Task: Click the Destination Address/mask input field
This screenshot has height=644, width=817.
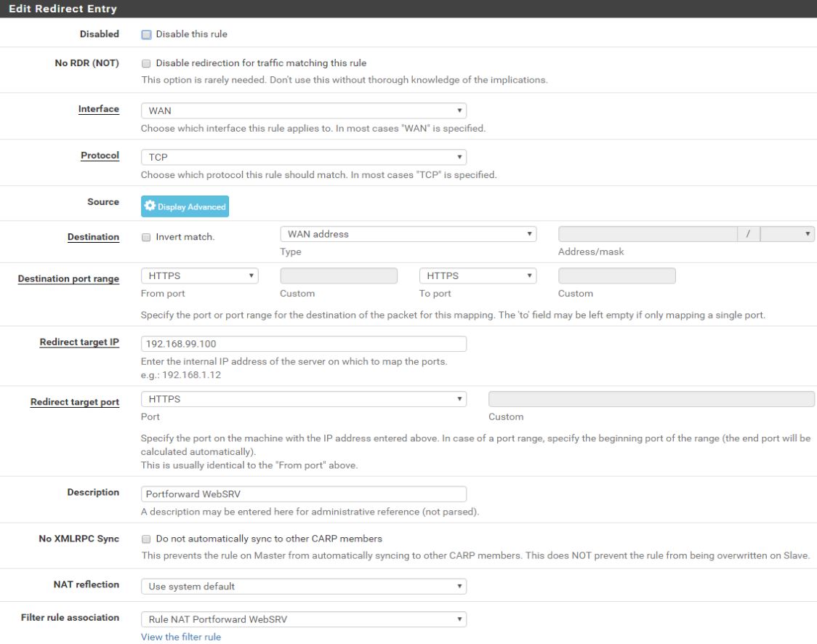Action: click(647, 234)
